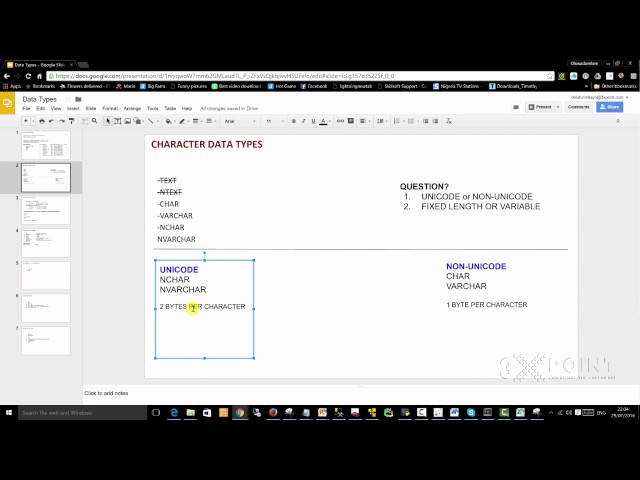
Task: Open the Help menu
Action: (x=187, y=109)
